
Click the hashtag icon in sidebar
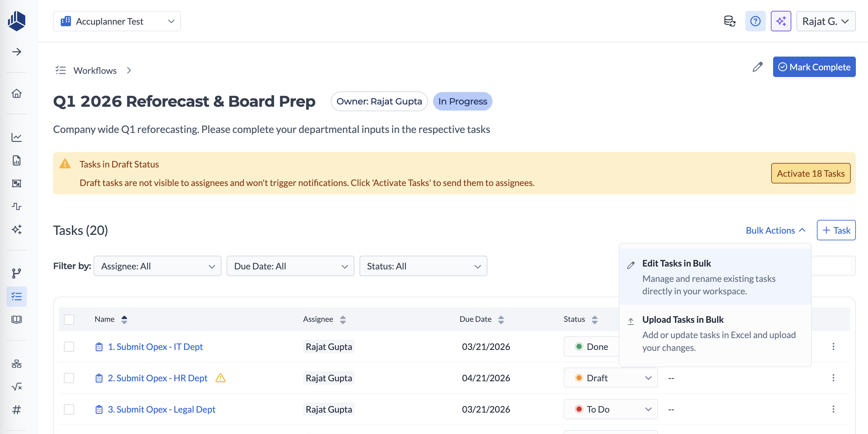coord(17,409)
